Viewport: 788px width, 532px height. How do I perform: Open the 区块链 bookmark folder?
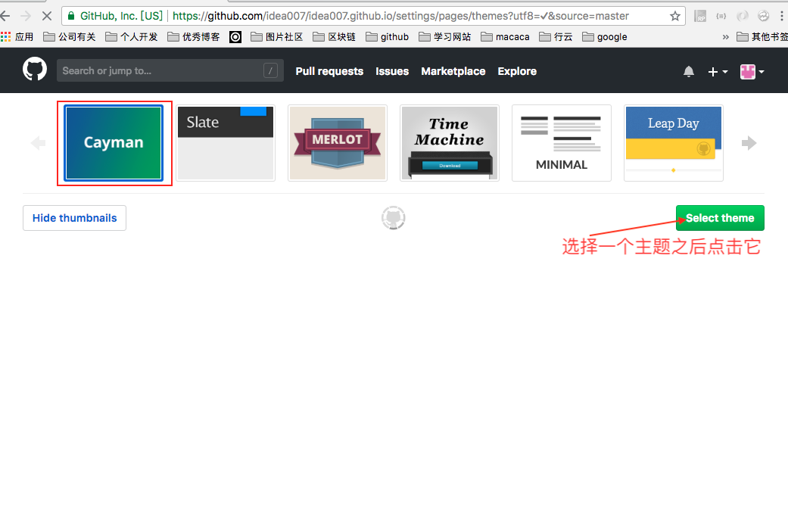334,36
